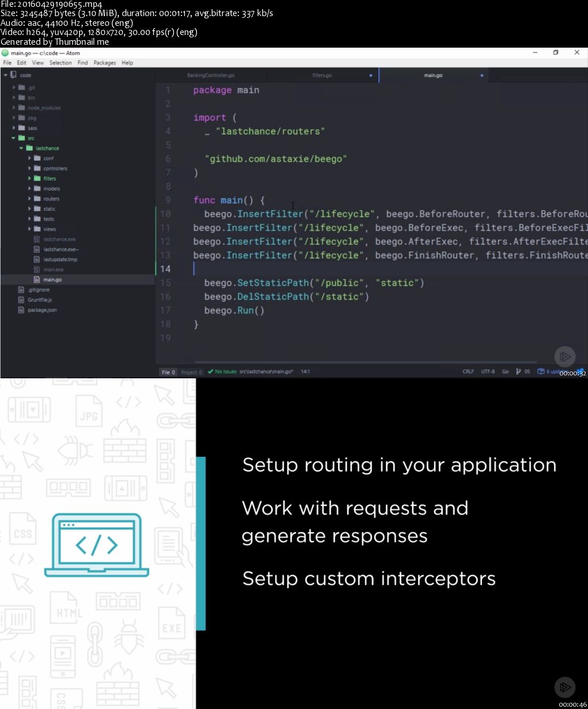Open the File menu
This screenshot has width=588, height=709.
tap(7, 63)
